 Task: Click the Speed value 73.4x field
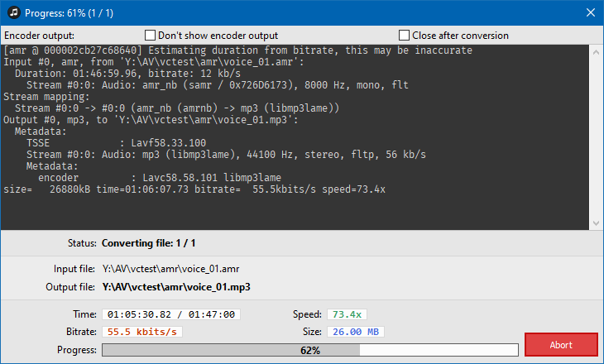(x=347, y=314)
